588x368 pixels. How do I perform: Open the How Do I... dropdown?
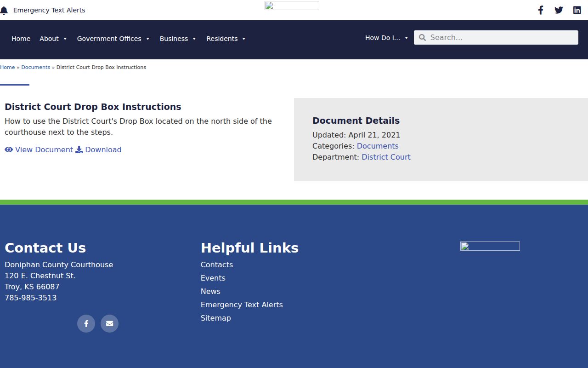(387, 38)
